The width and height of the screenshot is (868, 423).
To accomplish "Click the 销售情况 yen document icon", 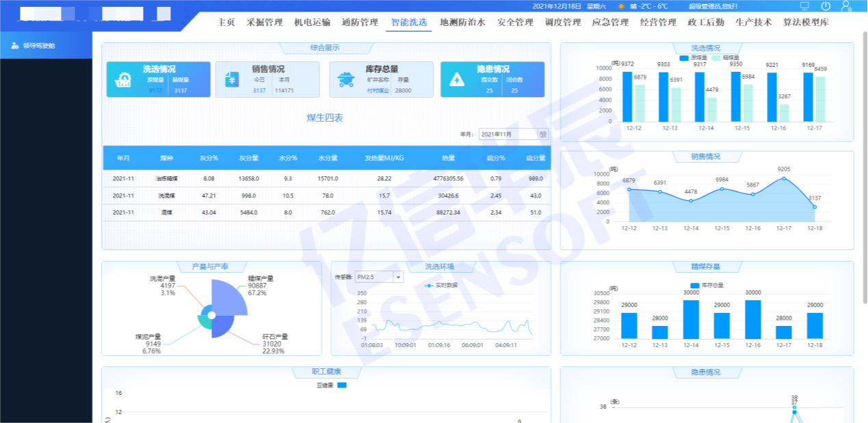I will tap(231, 79).
